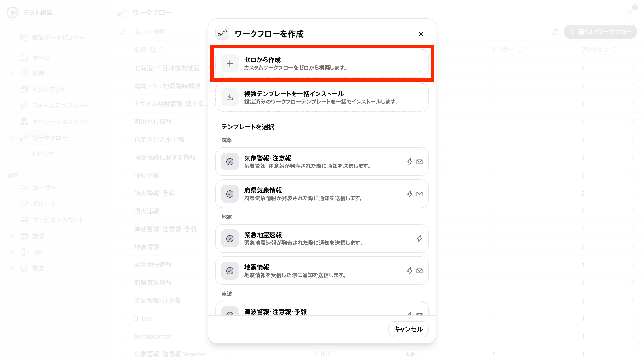The image size is (644, 362).
Task: Click 新しいワークフロー button in background page
Action: [x=600, y=32]
